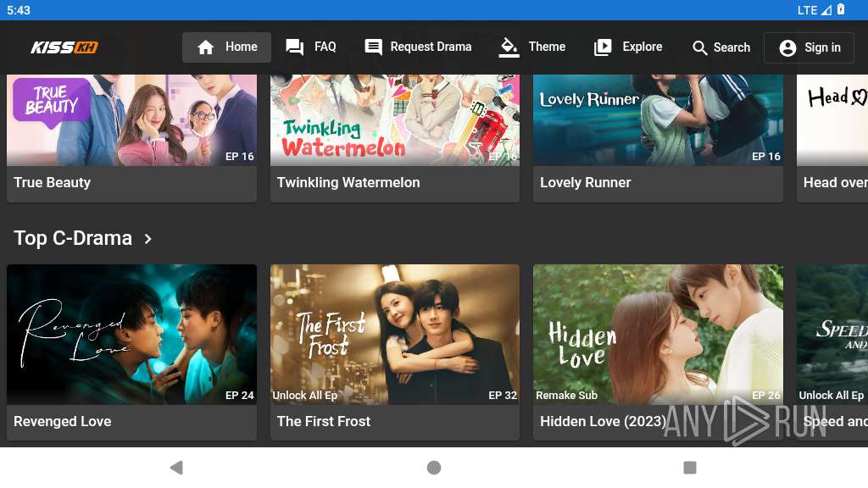The width and height of the screenshot is (868, 488).
Task: Tap the Android home circle icon
Action: coord(434,468)
